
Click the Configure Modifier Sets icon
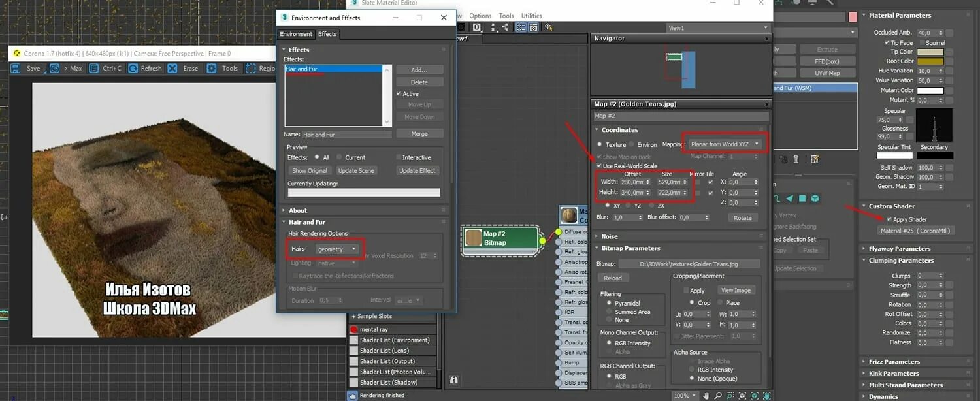pos(814,159)
